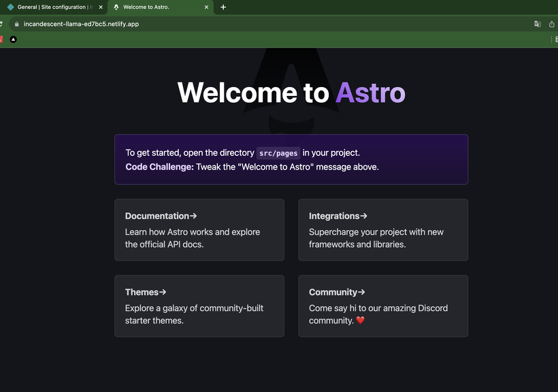This screenshot has height=392, width=558.
Task: Open the Integrations card link
Action: point(383,230)
